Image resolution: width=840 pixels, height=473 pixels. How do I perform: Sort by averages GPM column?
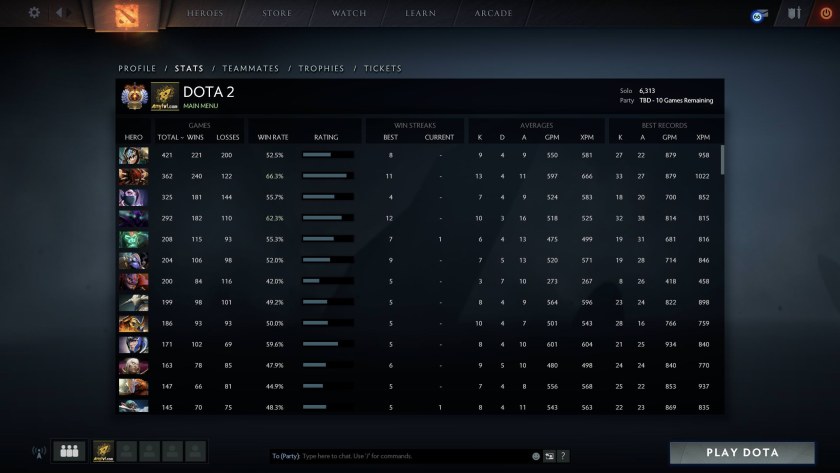coord(552,137)
